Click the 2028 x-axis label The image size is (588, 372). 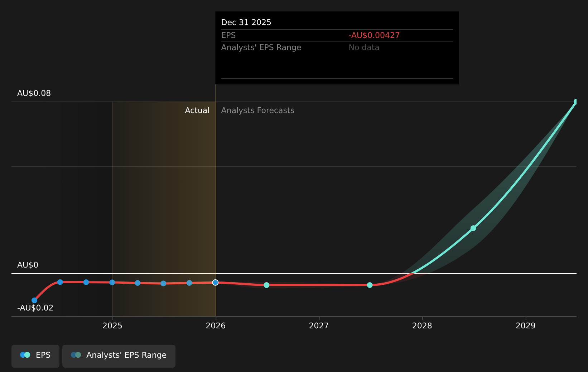(422, 326)
